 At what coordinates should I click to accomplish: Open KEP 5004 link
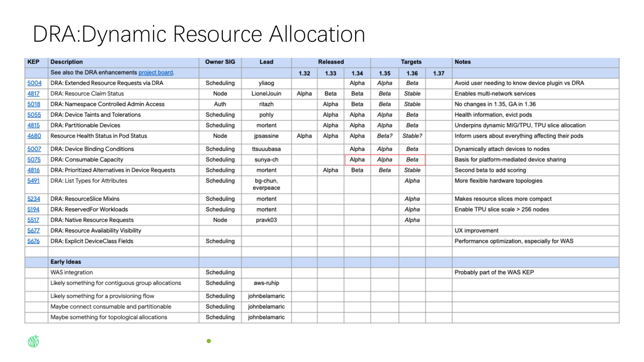[x=34, y=83]
